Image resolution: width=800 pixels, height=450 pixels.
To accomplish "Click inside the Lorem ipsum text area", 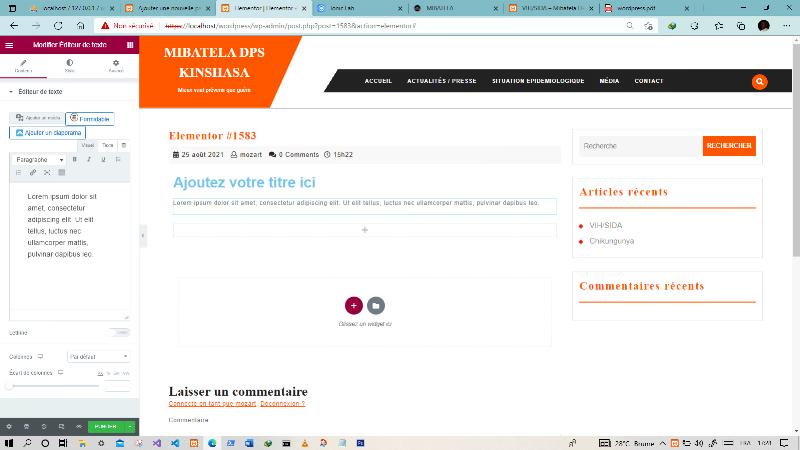I will (69, 246).
